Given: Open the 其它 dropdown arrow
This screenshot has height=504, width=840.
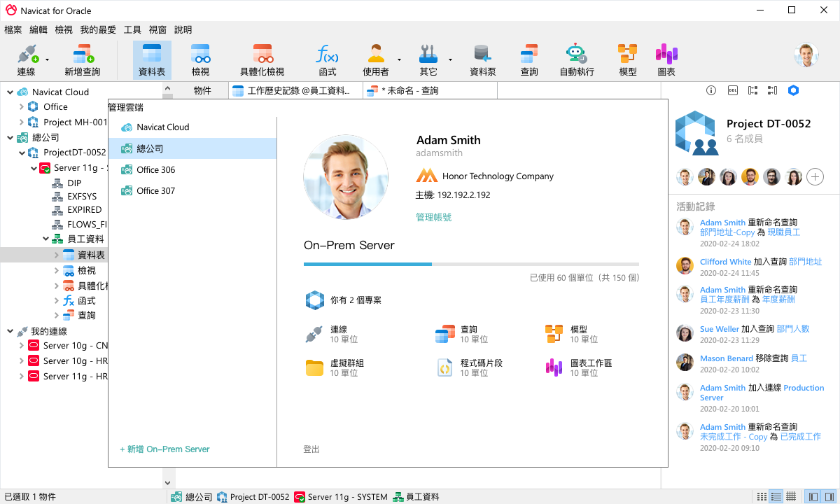Looking at the screenshot, I should click(450, 60).
